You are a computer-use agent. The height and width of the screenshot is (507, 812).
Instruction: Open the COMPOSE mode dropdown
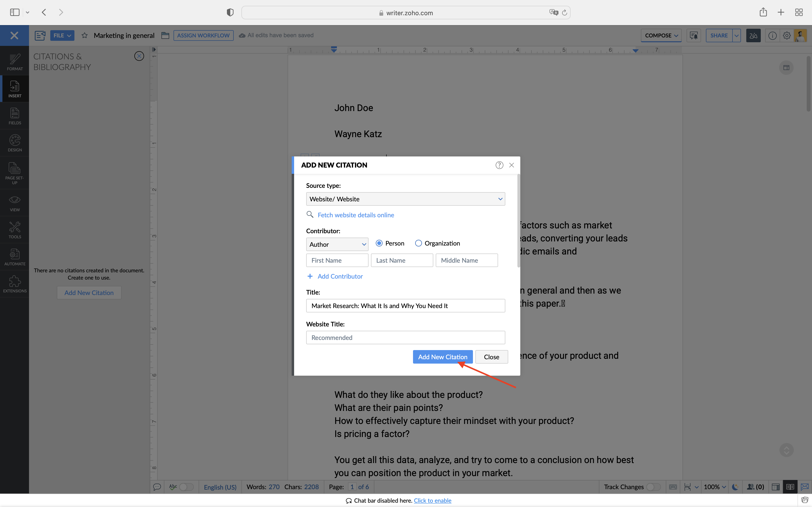tap(661, 35)
